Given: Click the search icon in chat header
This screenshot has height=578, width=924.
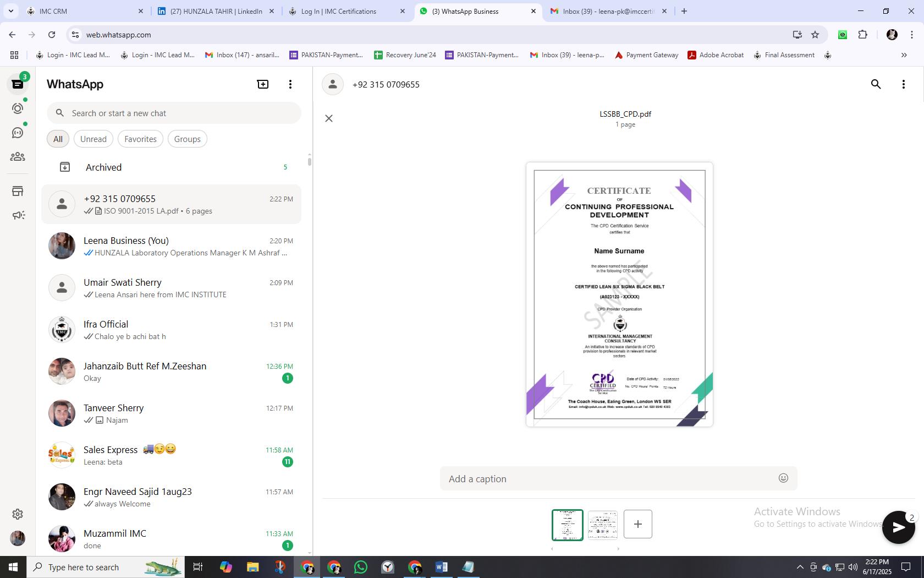Looking at the screenshot, I should pyautogui.click(x=876, y=84).
